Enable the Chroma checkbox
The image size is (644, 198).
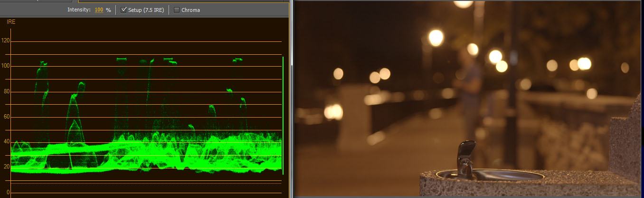177,10
